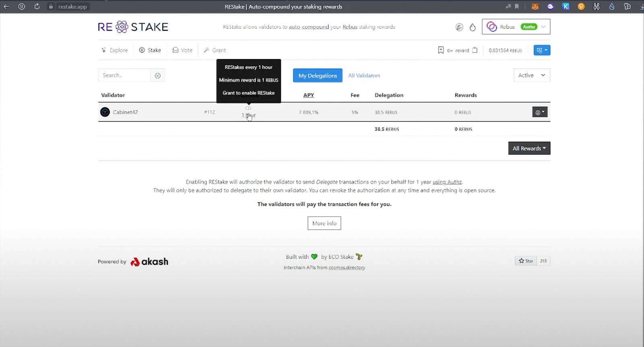Open the Grant tab
The width and height of the screenshot is (644, 347).
click(215, 50)
